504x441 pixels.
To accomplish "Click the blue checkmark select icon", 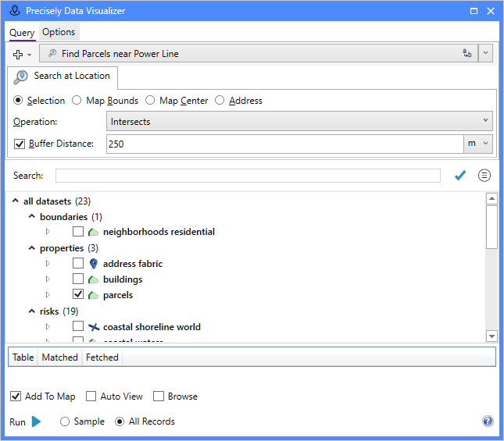I will click(x=460, y=176).
